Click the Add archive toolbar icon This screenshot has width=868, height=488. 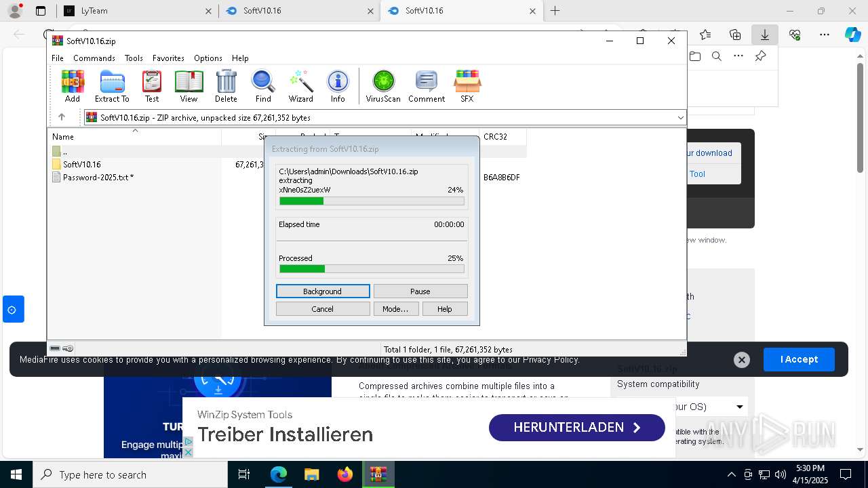pyautogui.click(x=73, y=86)
